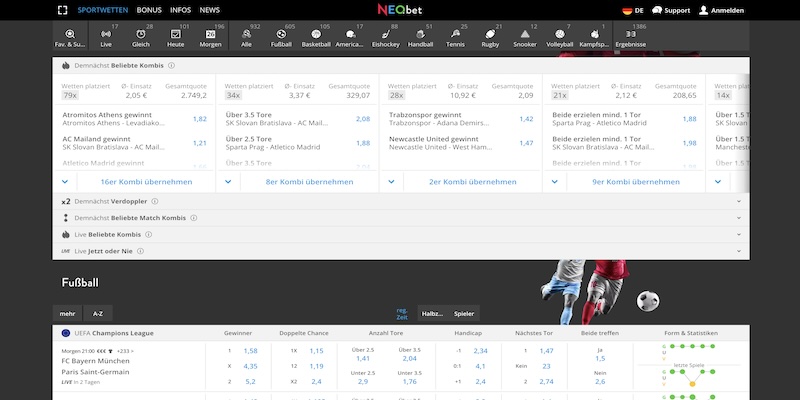This screenshot has height=400, width=800.
Task: Open FC Bayern München match
Action: [x=95, y=361]
